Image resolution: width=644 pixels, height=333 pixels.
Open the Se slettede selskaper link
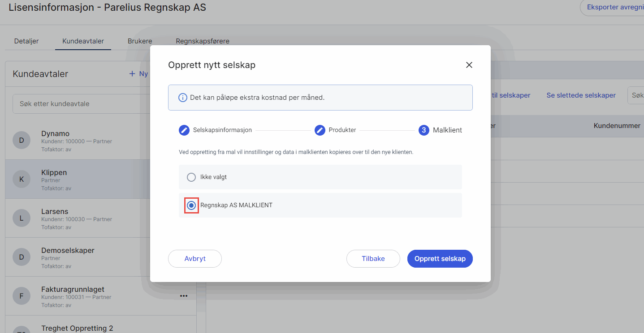(581, 95)
